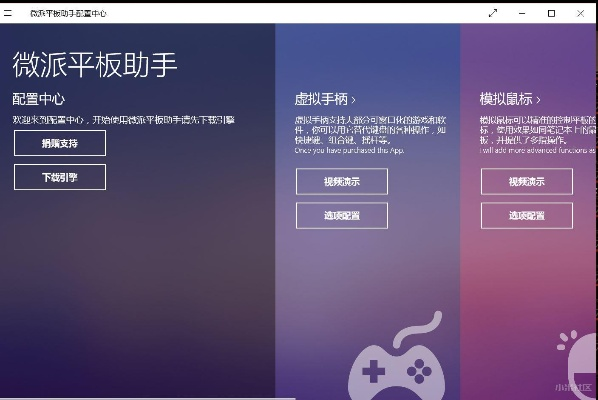598x400 pixels.
Task: Click 'Once you have purchased this App' text
Action: [349, 150]
